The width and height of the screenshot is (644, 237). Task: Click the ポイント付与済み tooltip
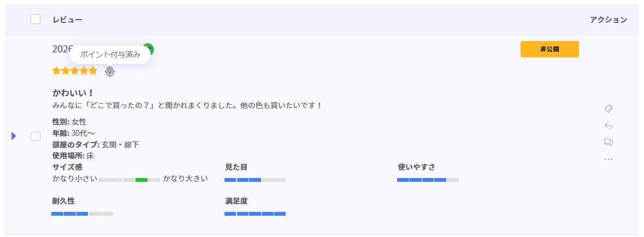coord(110,55)
